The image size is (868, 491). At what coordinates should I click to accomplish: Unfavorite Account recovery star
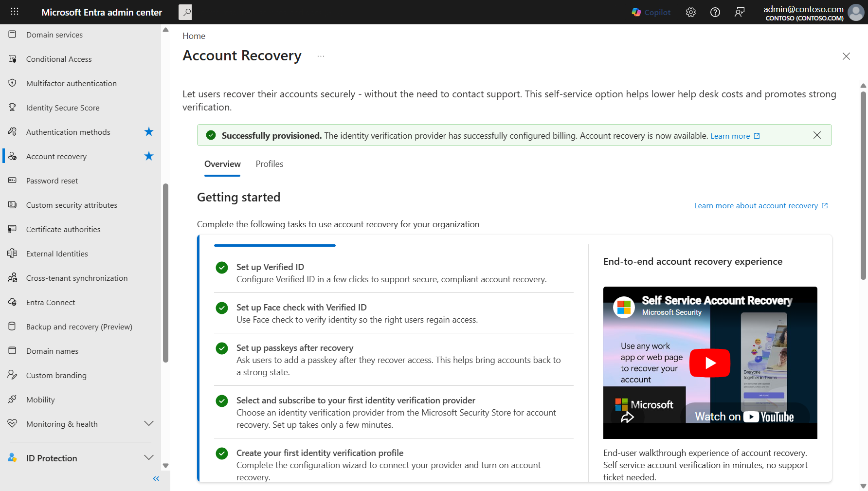coord(149,156)
